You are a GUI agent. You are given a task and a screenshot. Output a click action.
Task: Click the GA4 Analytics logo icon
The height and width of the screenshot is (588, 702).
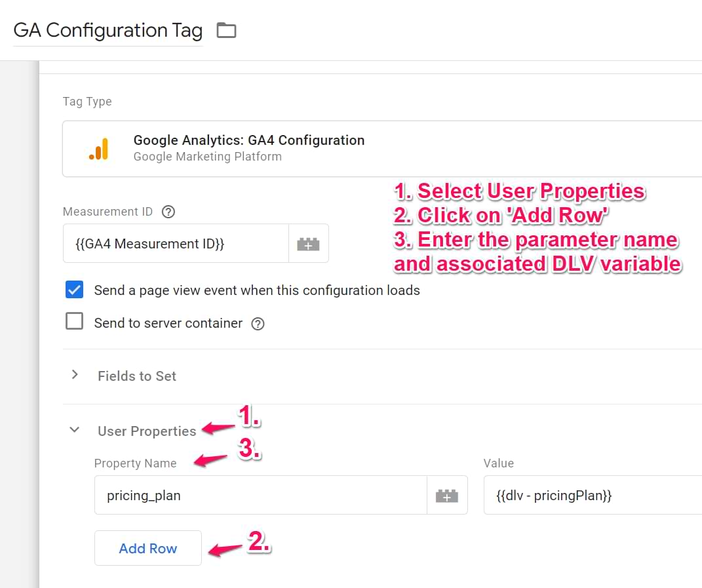(99, 149)
